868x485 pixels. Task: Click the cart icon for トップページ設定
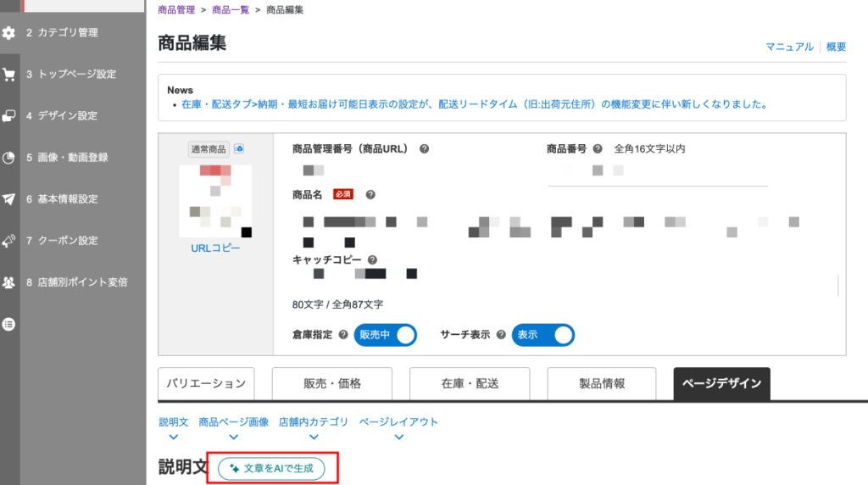click(9, 75)
